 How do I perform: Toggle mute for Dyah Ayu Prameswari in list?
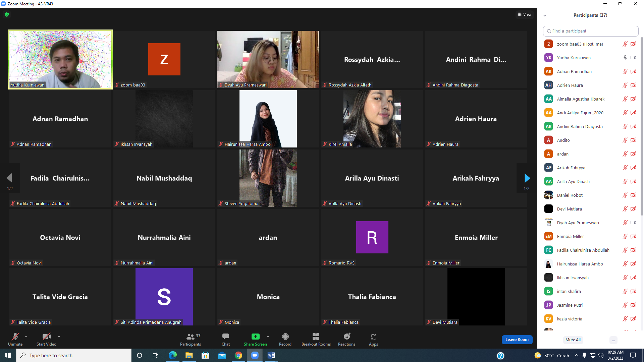click(625, 223)
